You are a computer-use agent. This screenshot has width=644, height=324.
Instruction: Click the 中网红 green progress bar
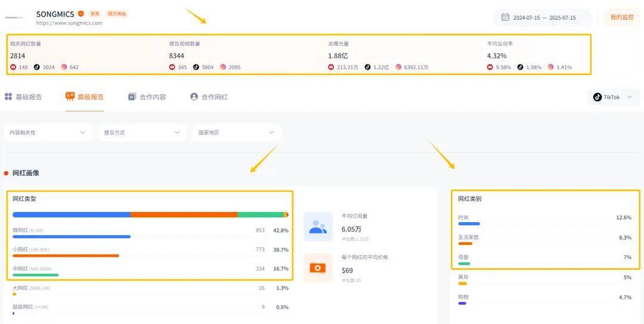pos(36,275)
